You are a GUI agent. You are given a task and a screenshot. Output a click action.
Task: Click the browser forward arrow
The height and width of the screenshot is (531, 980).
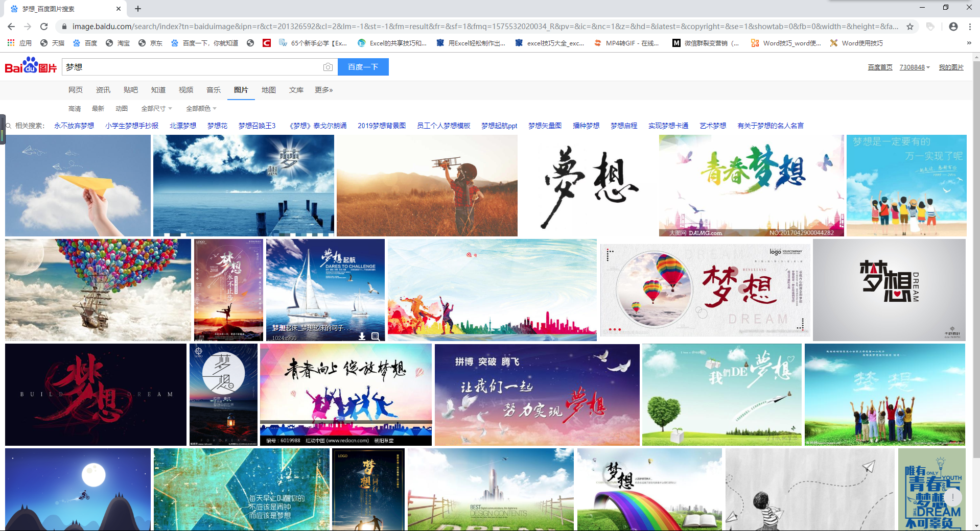(x=28, y=27)
